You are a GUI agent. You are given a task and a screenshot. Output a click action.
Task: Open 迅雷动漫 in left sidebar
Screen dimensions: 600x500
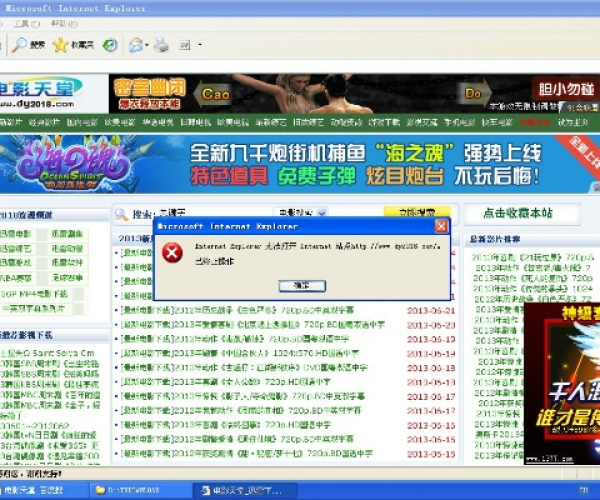tap(67, 249)
